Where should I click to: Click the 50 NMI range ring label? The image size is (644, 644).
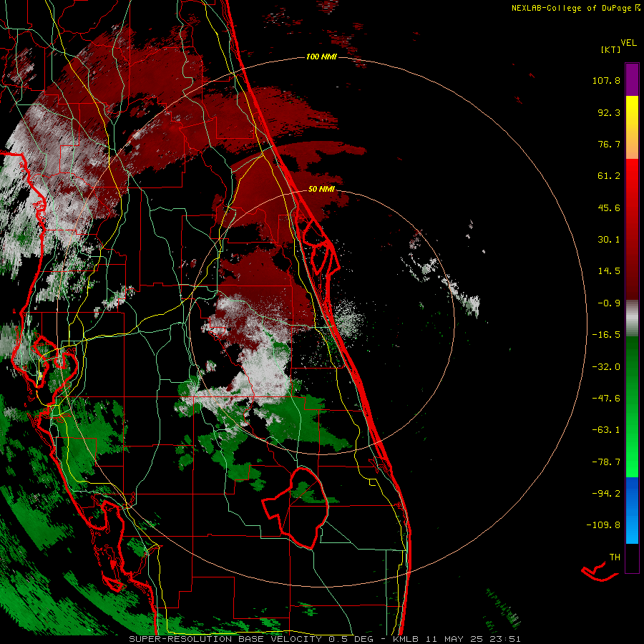(x=321, y=189)
